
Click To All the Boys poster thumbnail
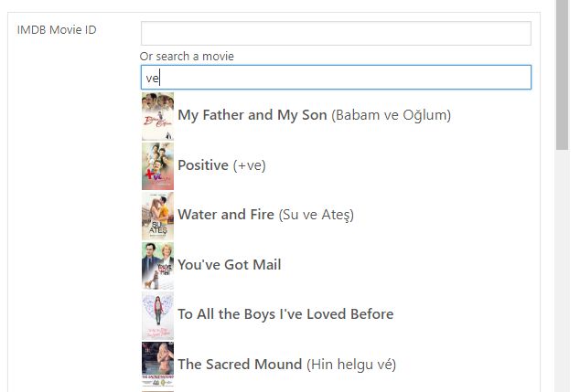[157, 314]
